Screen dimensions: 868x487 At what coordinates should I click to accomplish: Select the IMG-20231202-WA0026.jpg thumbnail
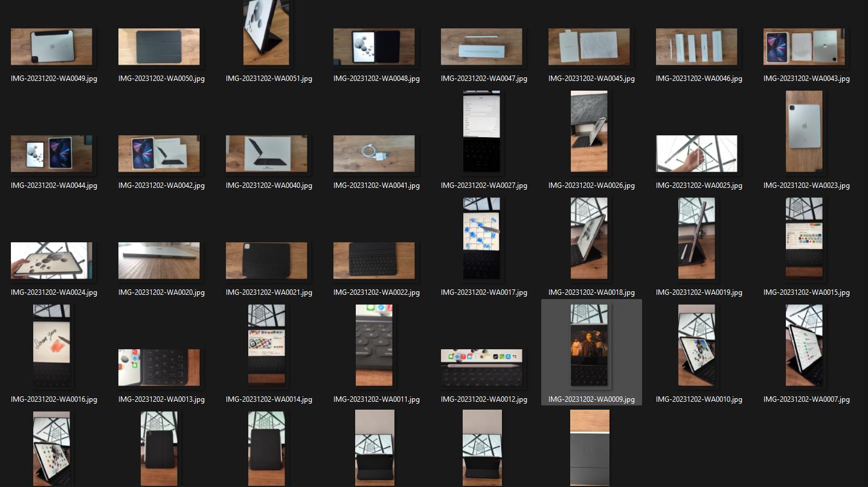(589, 132)
